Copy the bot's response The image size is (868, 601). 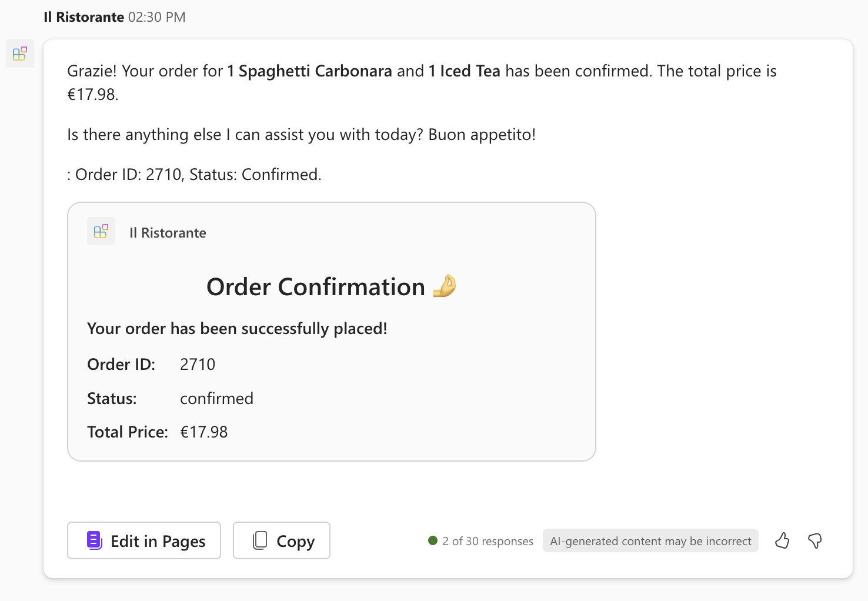coord(281,540)
